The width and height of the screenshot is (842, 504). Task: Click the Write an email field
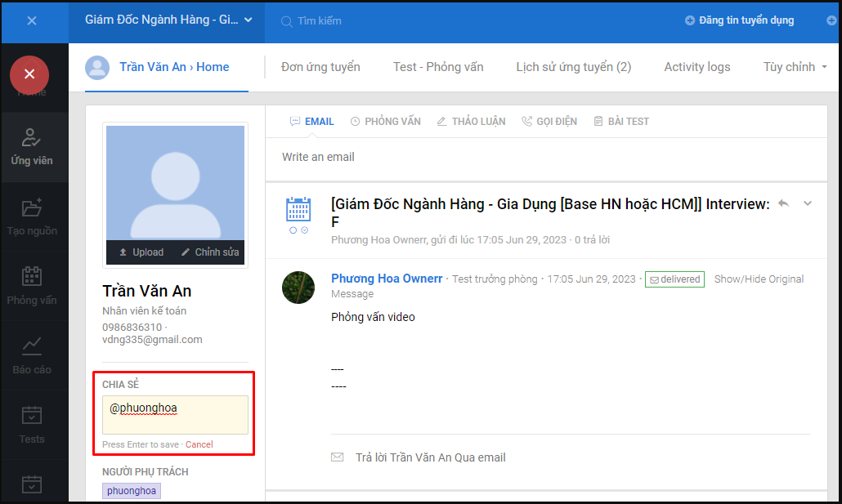click(x=546, y=158)
